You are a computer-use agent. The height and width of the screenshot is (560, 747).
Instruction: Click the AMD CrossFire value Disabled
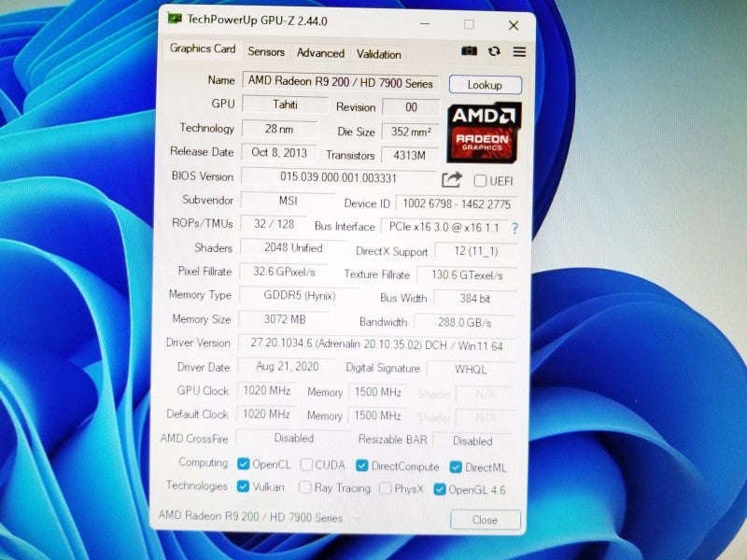[x=293, y=438]
